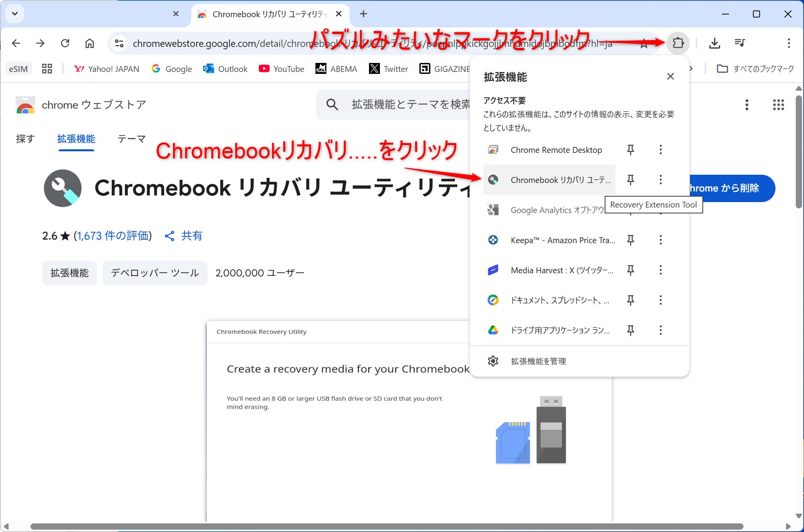Viewport: 804px width, 532px height.
Task: Open the 1,673 件の評価 ratings link
Action: [113, 236]
